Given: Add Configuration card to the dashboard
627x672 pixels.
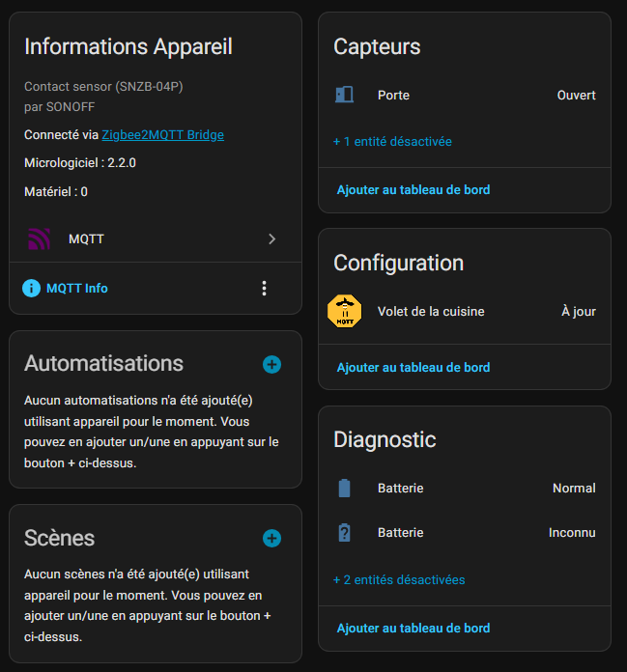Looking at the screenshot, I should [x=413, y=368].
